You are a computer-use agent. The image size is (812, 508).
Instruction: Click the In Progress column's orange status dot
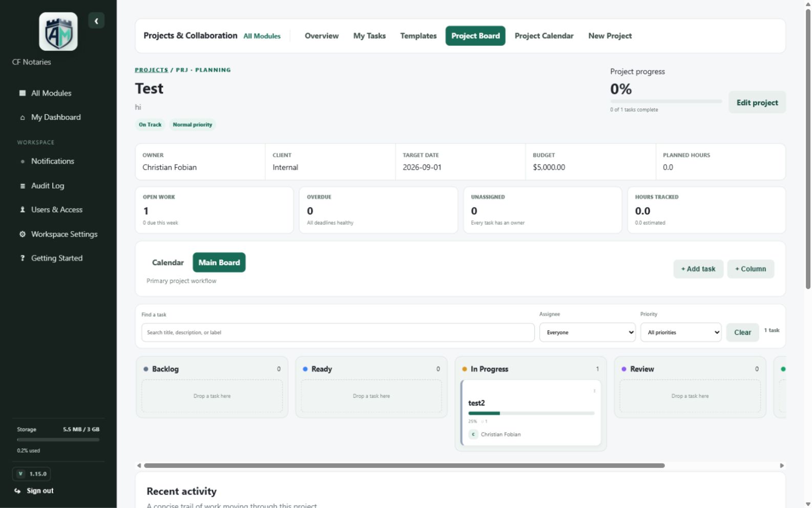465,369
